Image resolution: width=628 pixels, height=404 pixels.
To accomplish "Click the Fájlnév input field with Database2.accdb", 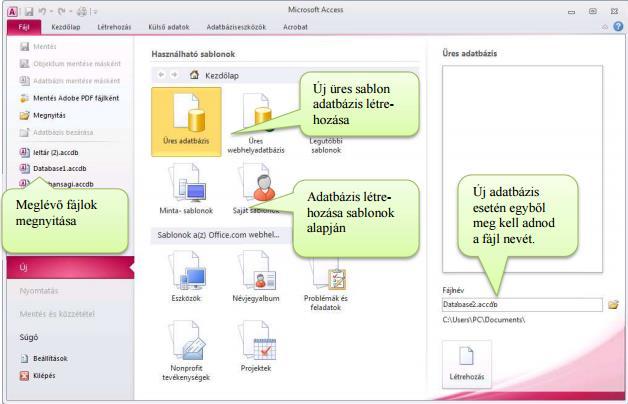I will (x=522, y=305).
